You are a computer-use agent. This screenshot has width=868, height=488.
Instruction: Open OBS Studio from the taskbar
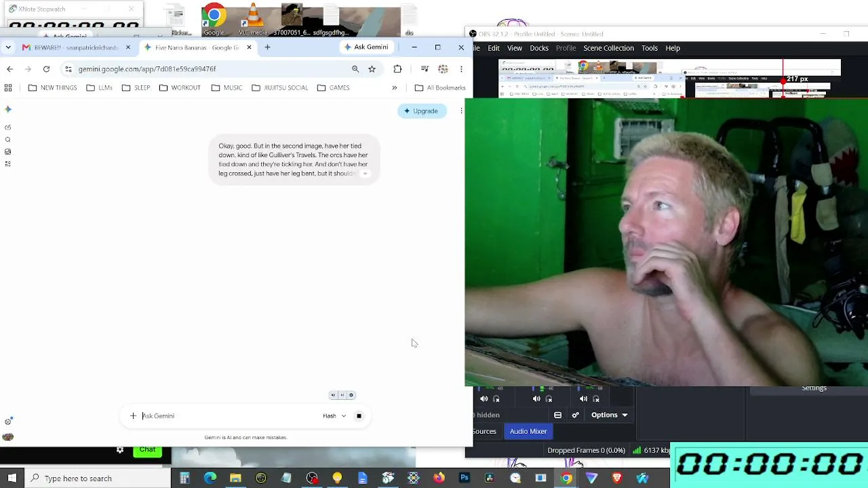312,478
